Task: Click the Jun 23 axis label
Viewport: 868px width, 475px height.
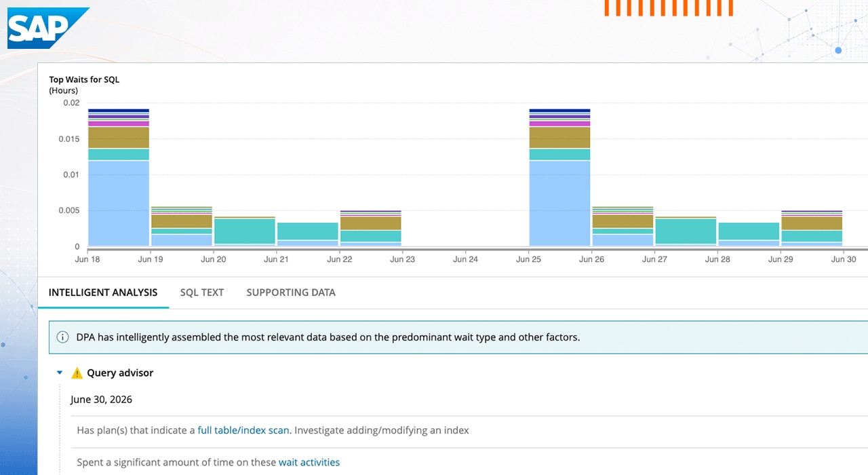Action: click(402, 259)
